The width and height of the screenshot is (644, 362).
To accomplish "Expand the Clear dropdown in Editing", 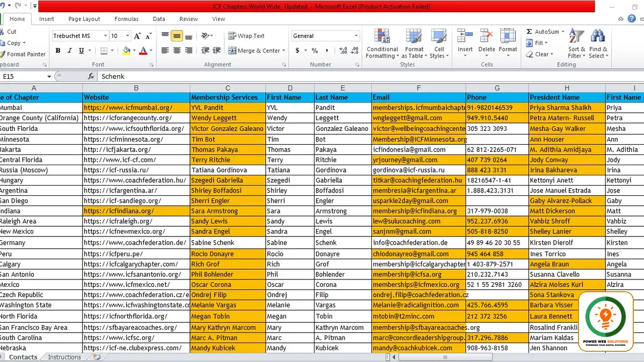I will pos(551,54).
